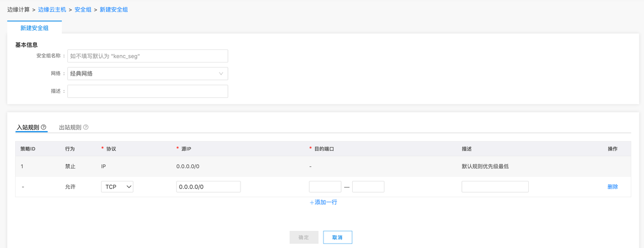Click the help icon beside 出站规则
Screen dimensions: 644x248
86,127
